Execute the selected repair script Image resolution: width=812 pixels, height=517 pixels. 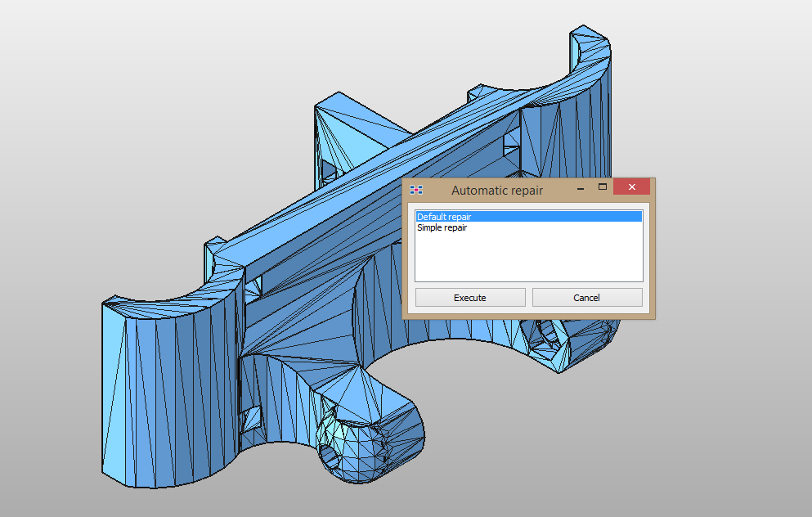tap(470, 297)
